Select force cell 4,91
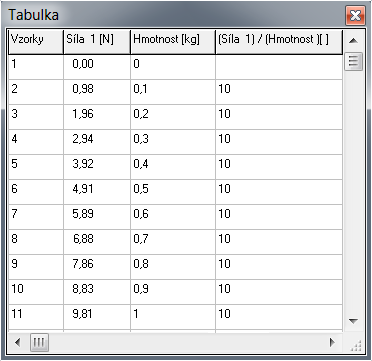The width and height of the screenshot is (372, 361). pos(97,192)
